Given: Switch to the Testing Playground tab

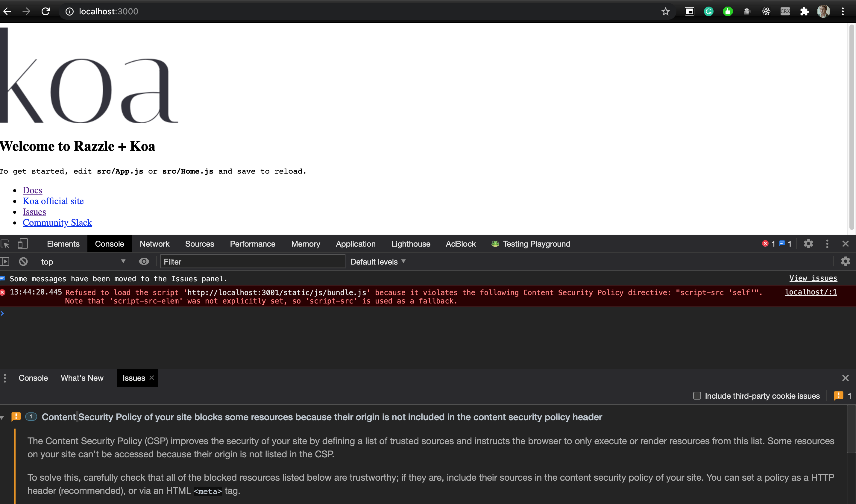Looking at the screenshot, I should [x=531, y=244].
